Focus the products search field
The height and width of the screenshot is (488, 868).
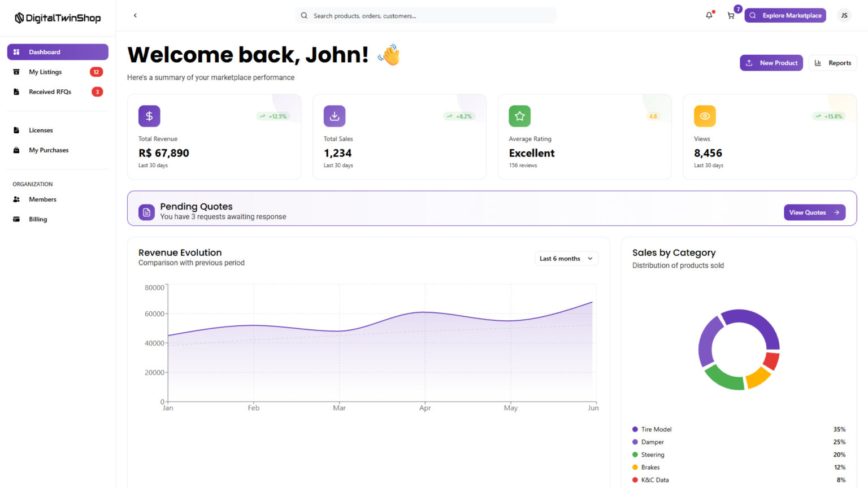[426, 16]
